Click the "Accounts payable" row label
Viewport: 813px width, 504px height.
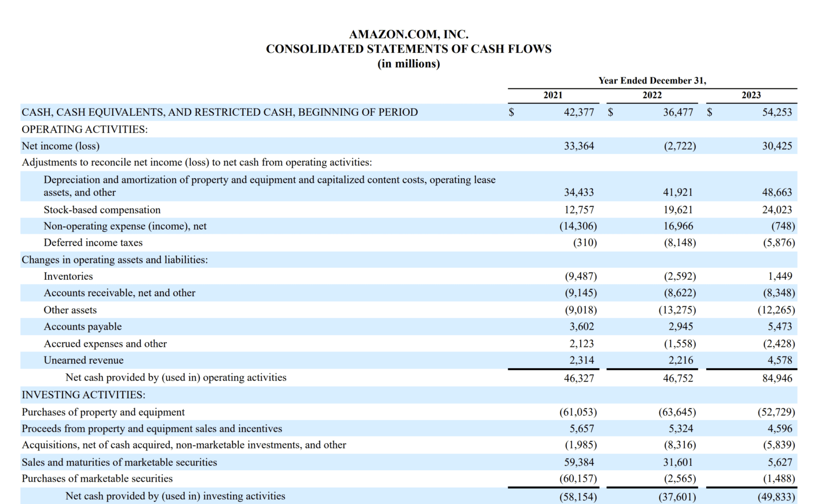(83, 327)
